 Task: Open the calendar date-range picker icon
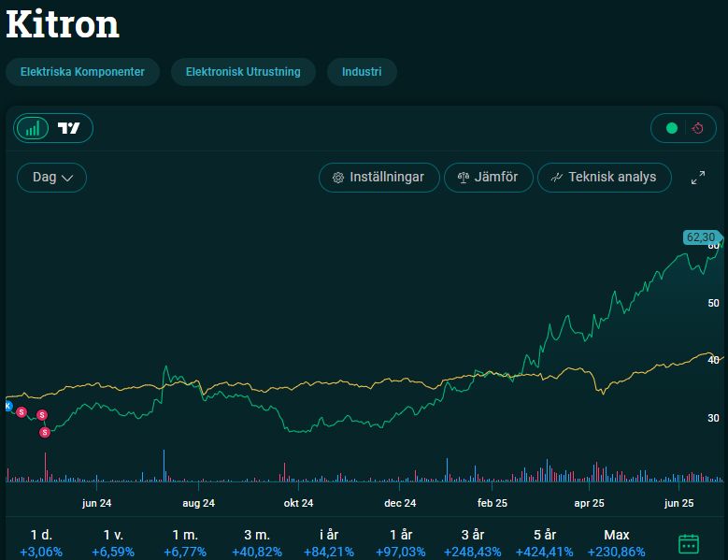[x=689, y=544]
